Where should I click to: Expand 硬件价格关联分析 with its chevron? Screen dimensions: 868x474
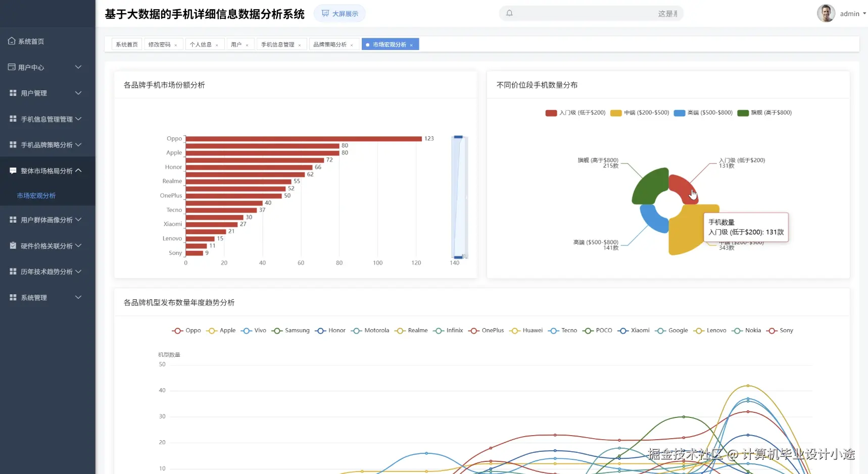[x=78, y=246]
